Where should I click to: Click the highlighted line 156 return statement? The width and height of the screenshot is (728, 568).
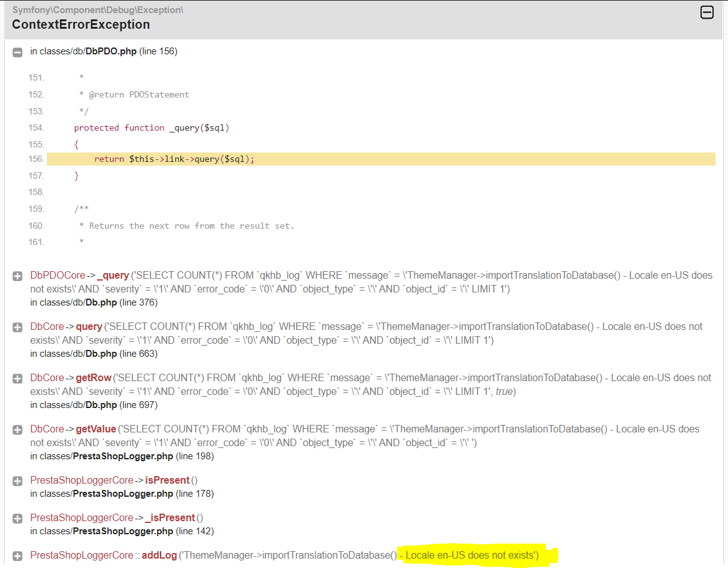pyautogui.click(x=381, y=159)
